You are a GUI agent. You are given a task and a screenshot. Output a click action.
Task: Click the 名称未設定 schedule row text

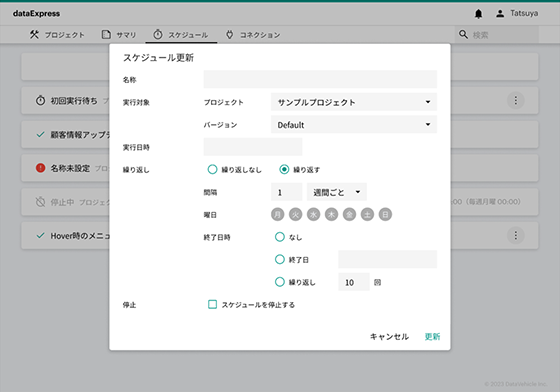(x=70, y=168)
